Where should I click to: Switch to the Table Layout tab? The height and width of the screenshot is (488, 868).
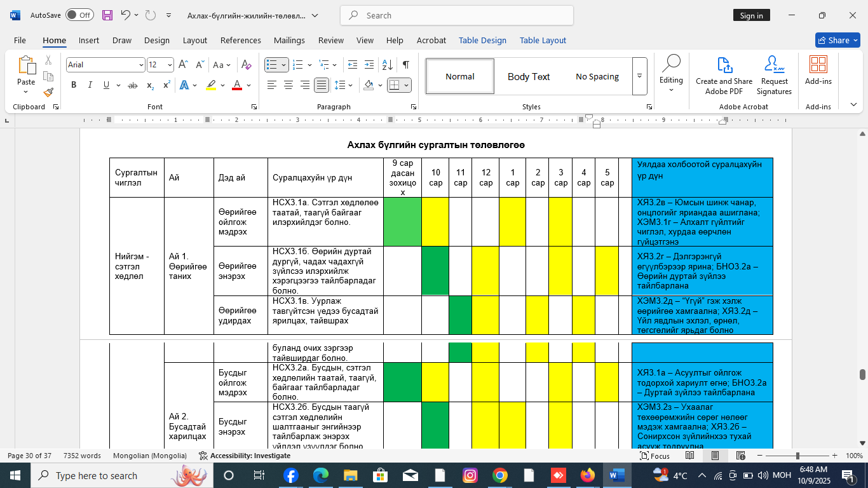pyautogui.click(x=542, y=40)
